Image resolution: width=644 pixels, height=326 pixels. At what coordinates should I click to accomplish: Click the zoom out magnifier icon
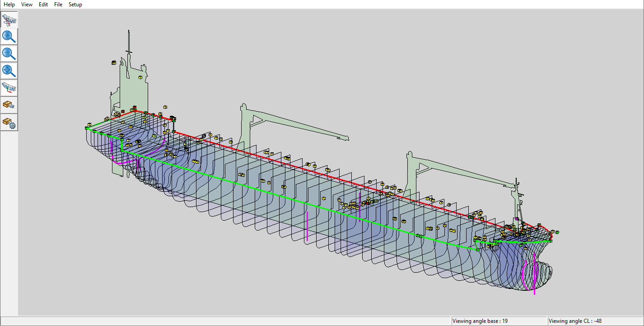tap(9, 54)
